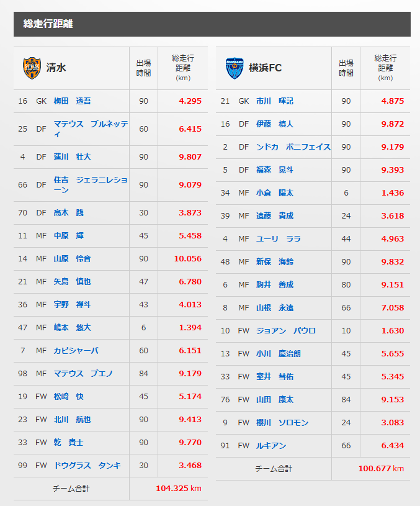Select player 北川 航也

72,419
